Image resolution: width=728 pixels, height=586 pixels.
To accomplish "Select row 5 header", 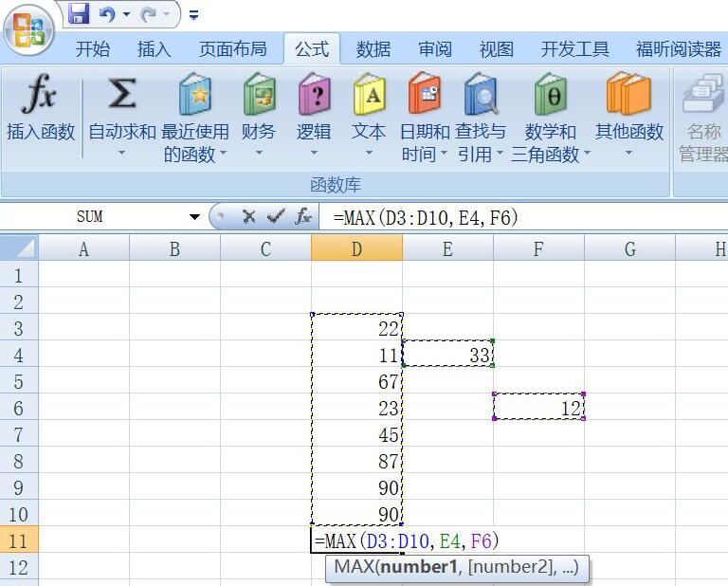I will click(x=19, y=381).
